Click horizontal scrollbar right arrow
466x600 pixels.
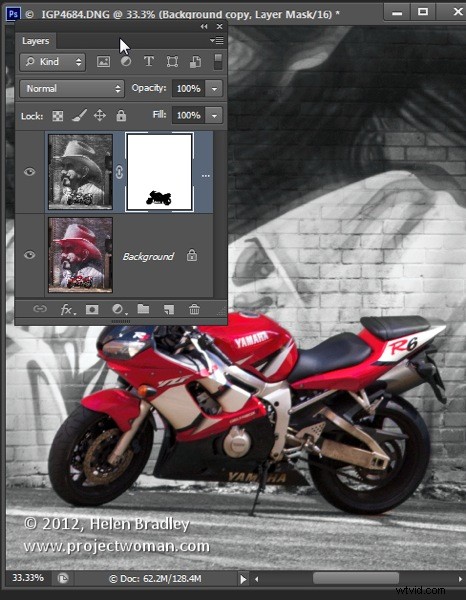pos(459,579)
